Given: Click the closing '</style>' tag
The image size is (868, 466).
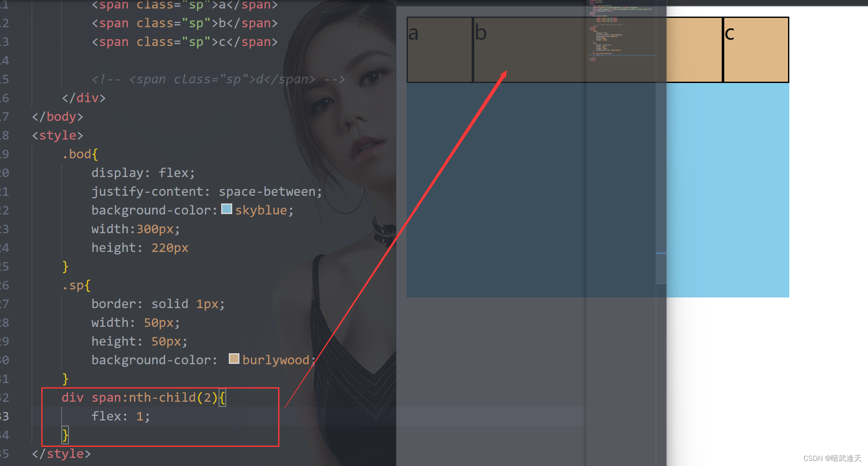Looking at the screenshot, I should point(61,454).
